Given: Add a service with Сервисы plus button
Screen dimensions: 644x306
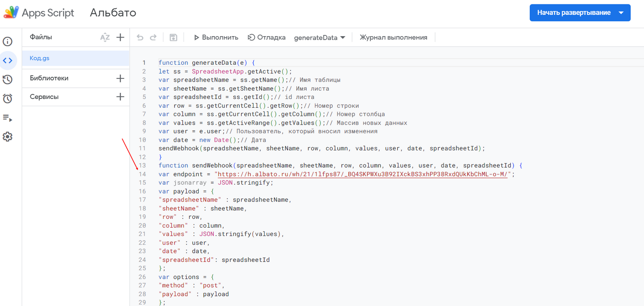Looking at the screenshot, I should coord(120,97).
